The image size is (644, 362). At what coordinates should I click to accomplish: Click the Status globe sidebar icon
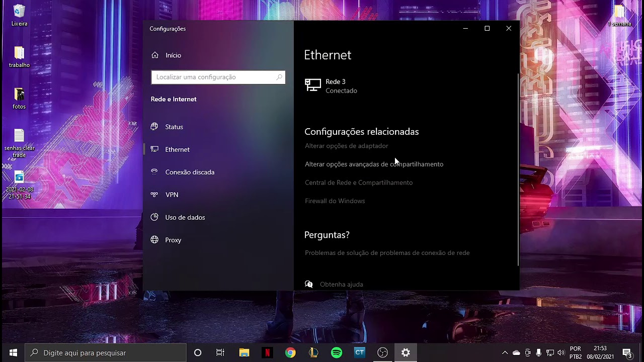click(x=154, y=127)
